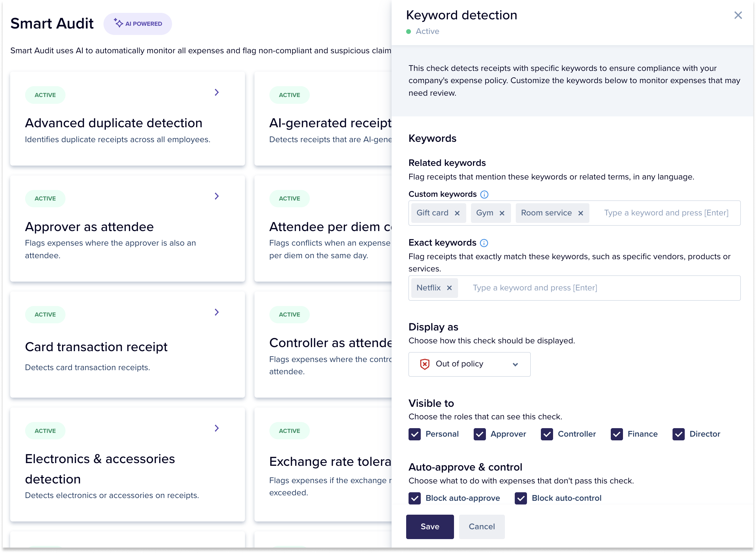This screenshot has width=756, height=553.
Task: Toggle the Finance visibility checkbox
Action: pos(617,434)
